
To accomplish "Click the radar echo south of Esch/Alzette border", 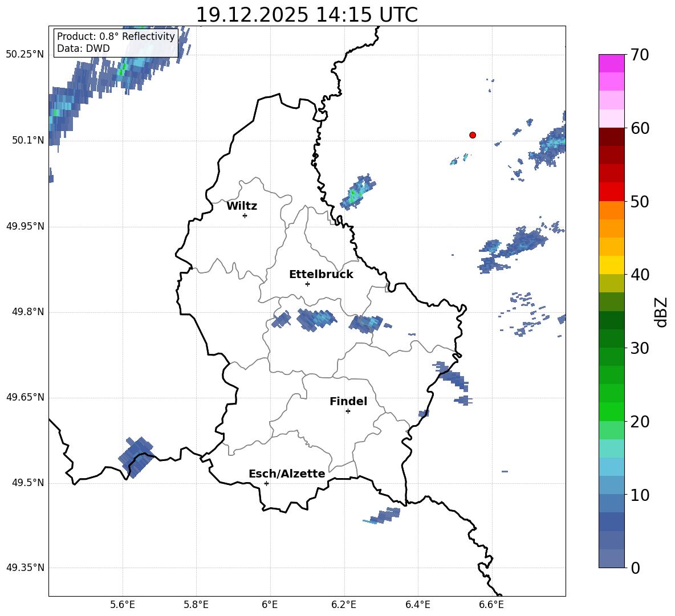I will [381, 515].
